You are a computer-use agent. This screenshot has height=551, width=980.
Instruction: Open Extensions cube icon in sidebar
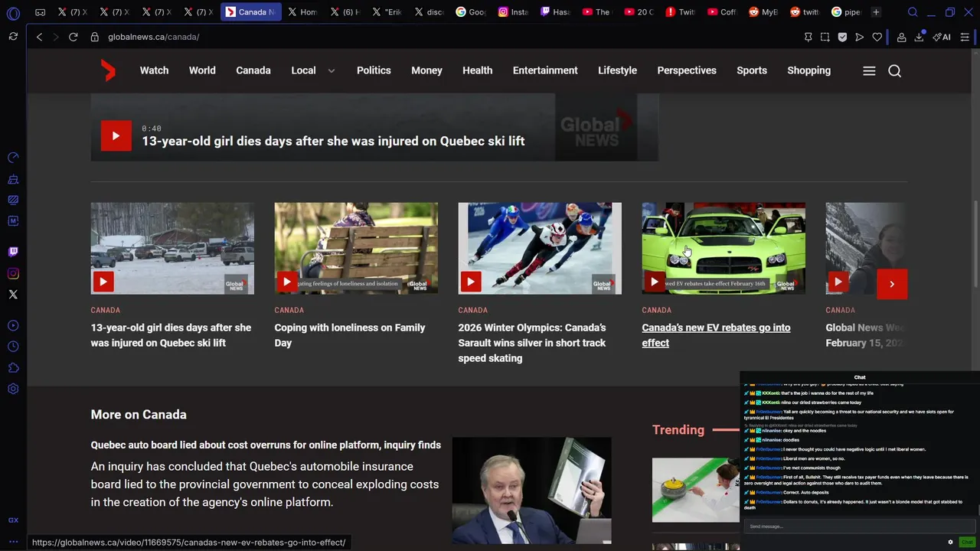[x=13, y=368]
